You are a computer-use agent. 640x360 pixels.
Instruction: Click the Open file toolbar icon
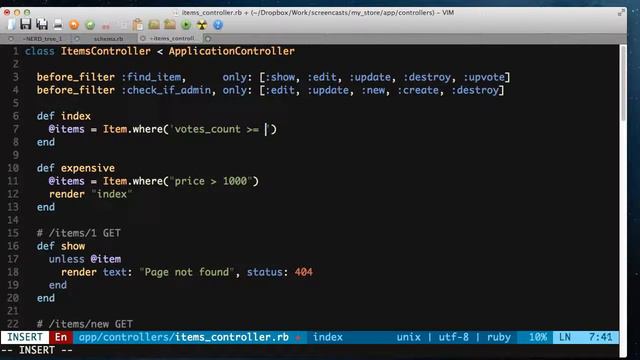(x=11, y=24)
